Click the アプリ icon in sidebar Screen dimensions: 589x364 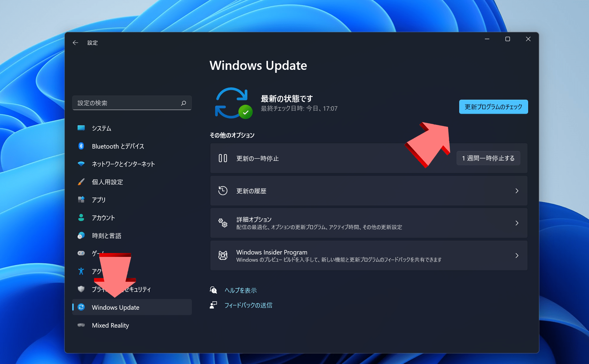(81, 200)
